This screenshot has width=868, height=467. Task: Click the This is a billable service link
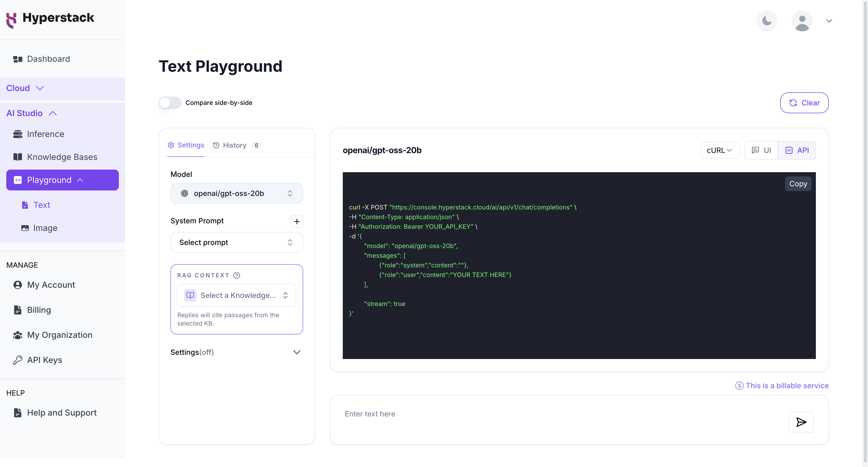[x=787, y=385]
